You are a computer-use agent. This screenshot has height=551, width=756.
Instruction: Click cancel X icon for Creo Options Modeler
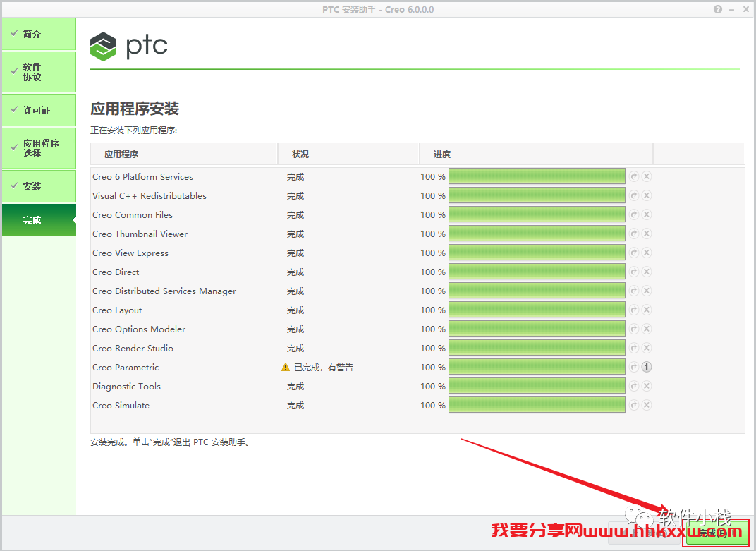point(647,329)
